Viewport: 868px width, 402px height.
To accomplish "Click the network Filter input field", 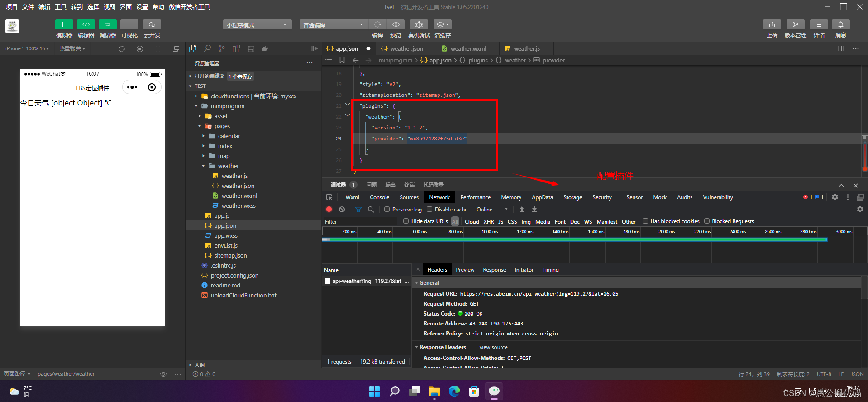I will pyautogui.click(x=360, y=221).
